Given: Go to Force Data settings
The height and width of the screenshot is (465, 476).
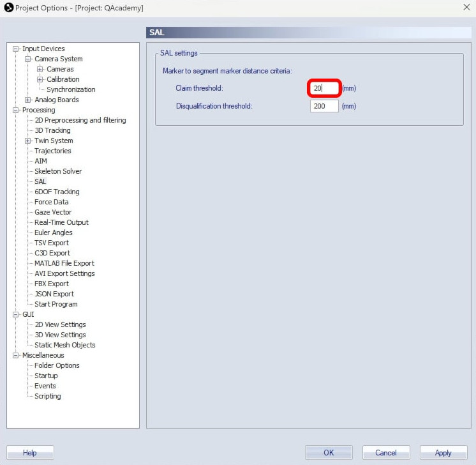Looking at the screenshot, I should coord(51,202).
